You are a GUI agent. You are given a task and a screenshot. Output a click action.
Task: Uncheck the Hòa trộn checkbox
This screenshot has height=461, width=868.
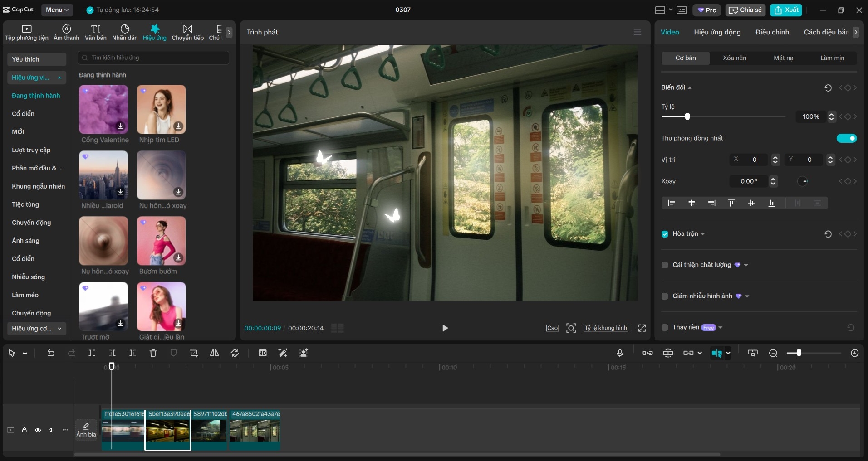tap(665, 234)
